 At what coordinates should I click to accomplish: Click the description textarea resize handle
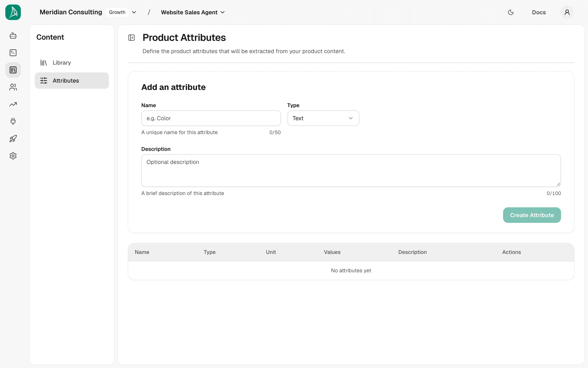tap(558, 184)
